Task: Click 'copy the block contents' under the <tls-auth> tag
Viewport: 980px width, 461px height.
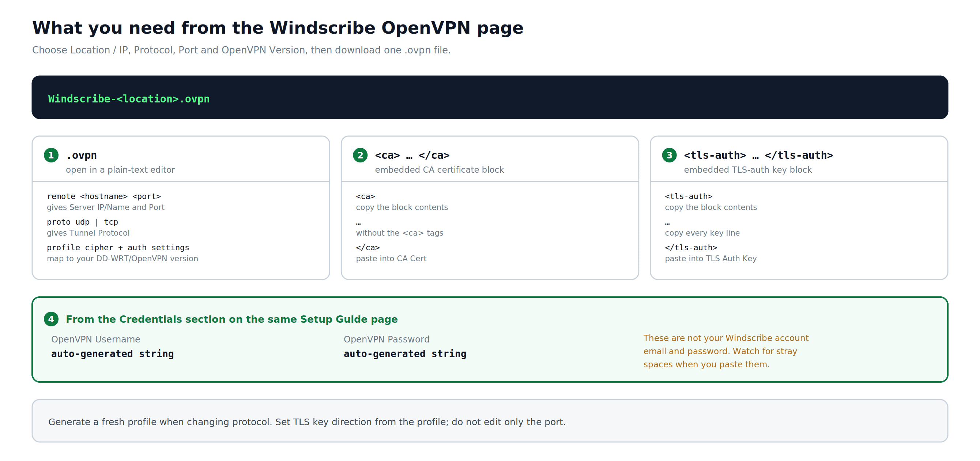Action: coord(710,207)
